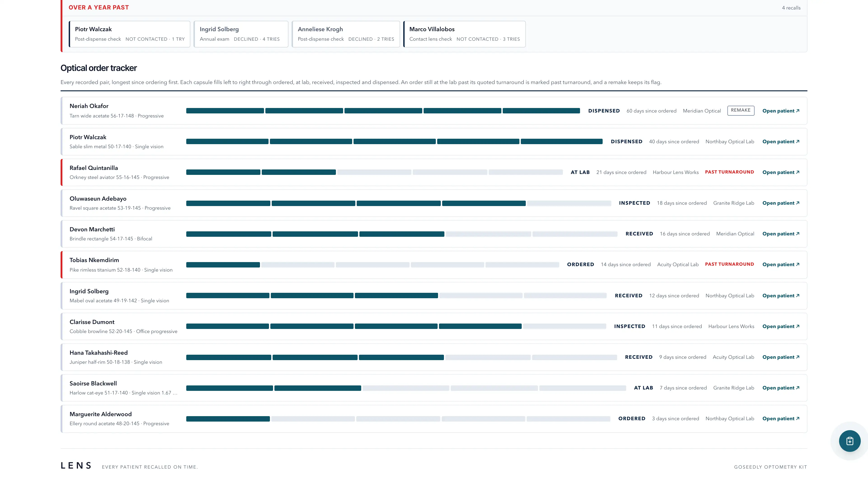Open patient link for Rafael Quintanilla

click(x=781, y=172)
